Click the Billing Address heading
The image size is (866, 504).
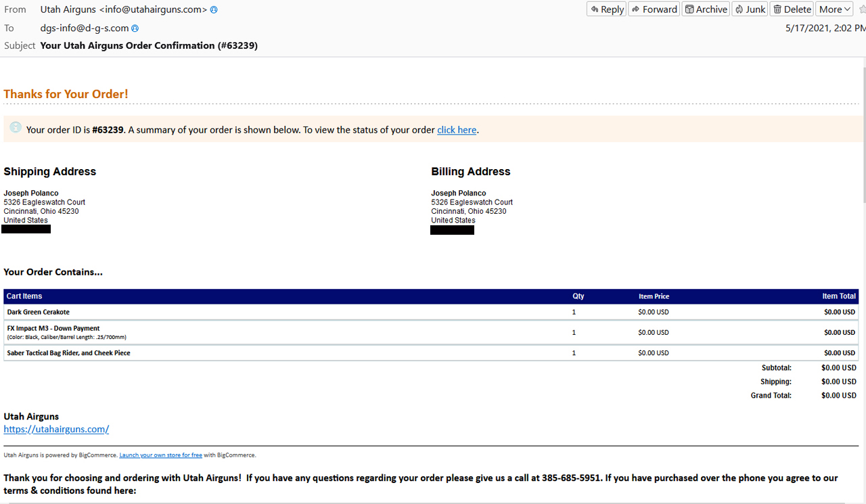coord(471,172)
